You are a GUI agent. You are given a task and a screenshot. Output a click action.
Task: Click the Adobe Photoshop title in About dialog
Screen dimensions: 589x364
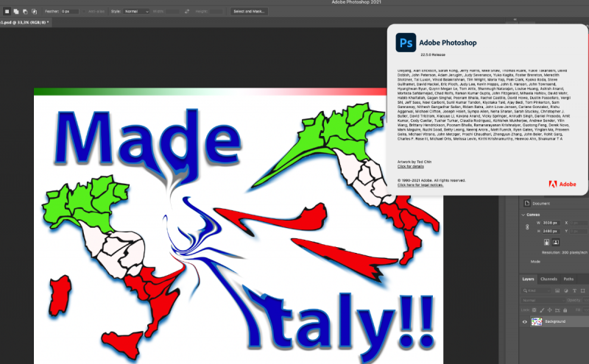pyautogui.click(x=448, y=43)
